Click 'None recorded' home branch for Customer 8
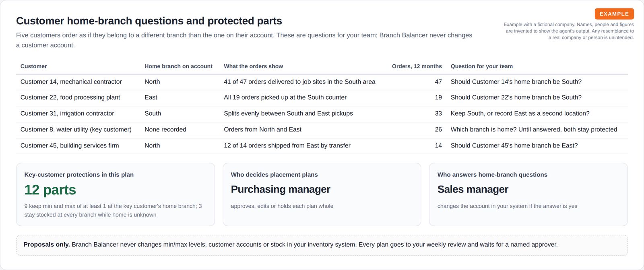 165,129
